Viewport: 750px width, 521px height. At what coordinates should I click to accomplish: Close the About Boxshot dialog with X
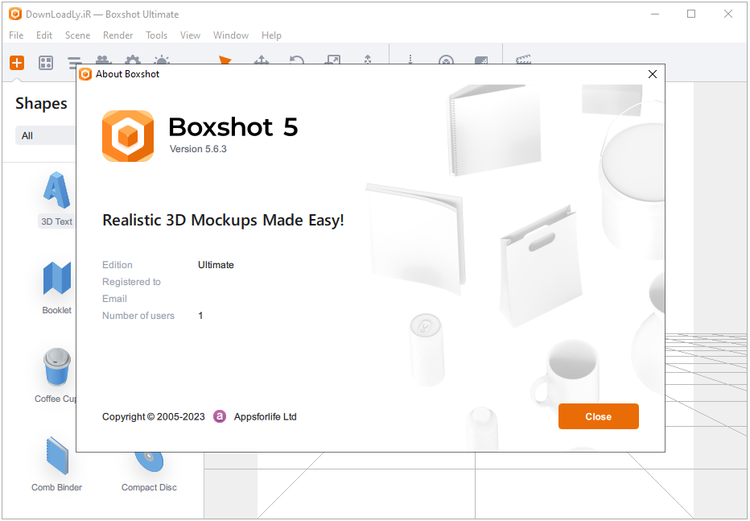pos(652,74)
